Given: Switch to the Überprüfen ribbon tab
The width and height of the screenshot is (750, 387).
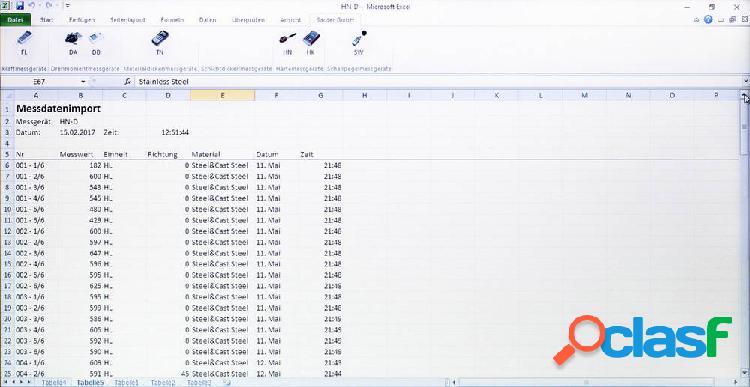Looking at the screenshot, I should click(x=248, y=20).
